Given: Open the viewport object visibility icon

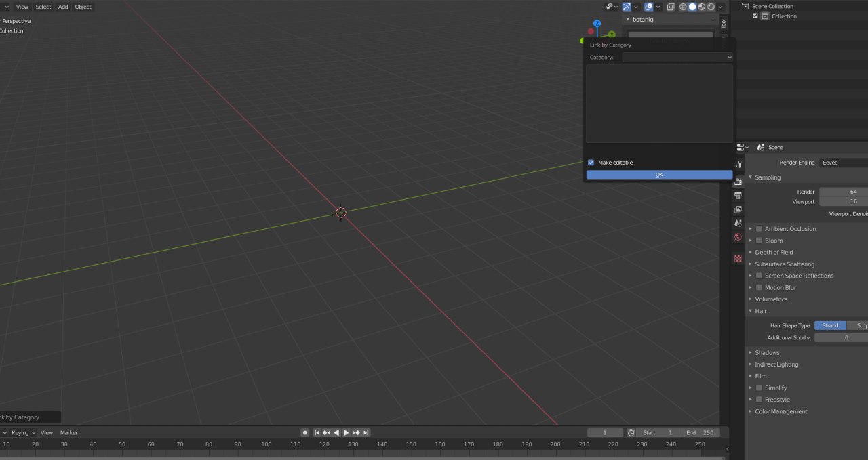Looking at the screenshot, I should [x=610, y=7].
